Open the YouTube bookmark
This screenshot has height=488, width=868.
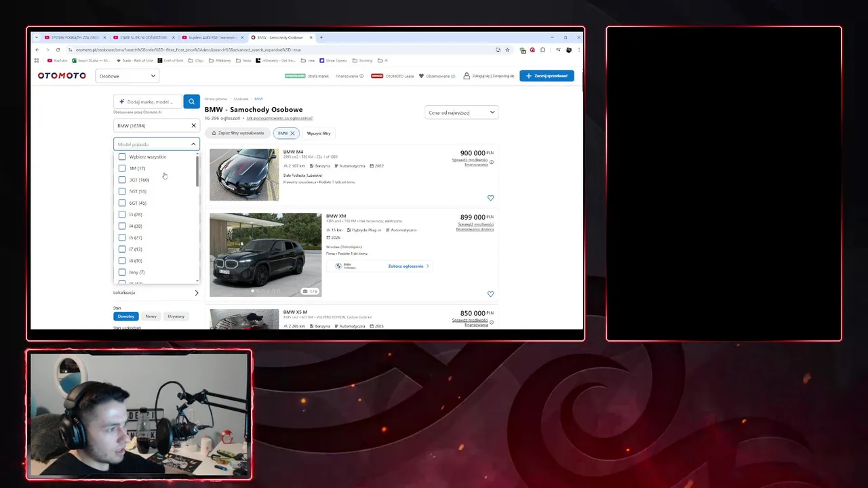pyautogui.click(x=57, y=60)
